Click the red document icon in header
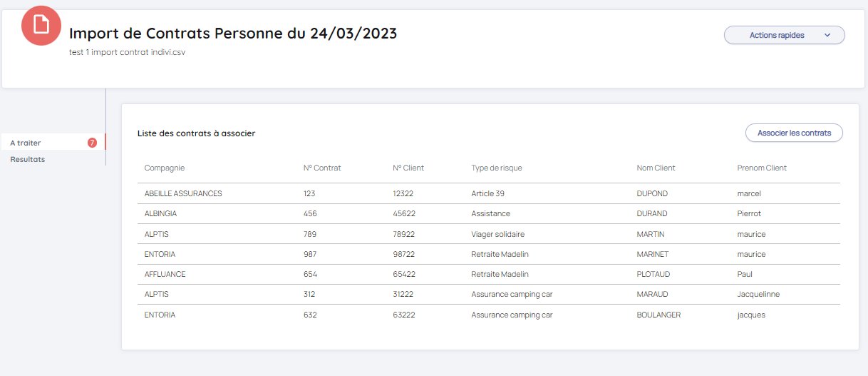868x376 pixels. tap(41, 26)
